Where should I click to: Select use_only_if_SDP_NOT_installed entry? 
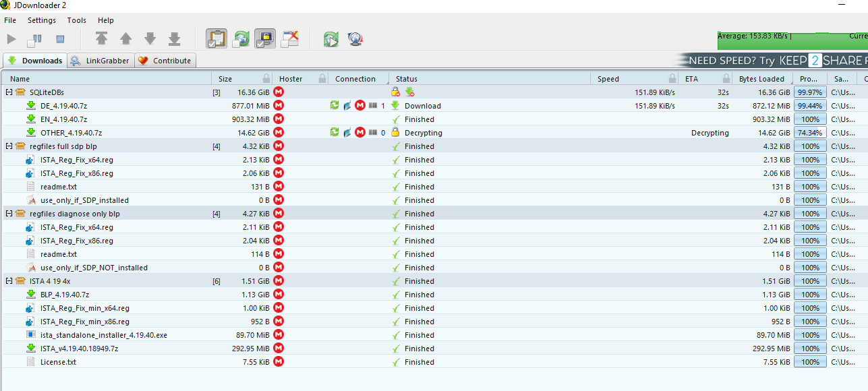pos(94,268)
